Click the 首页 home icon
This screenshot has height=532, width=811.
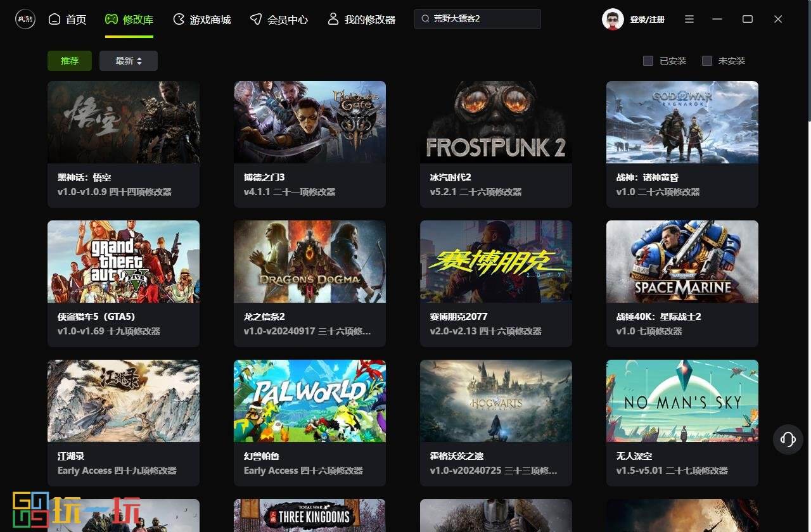click(x=54, y=19)
